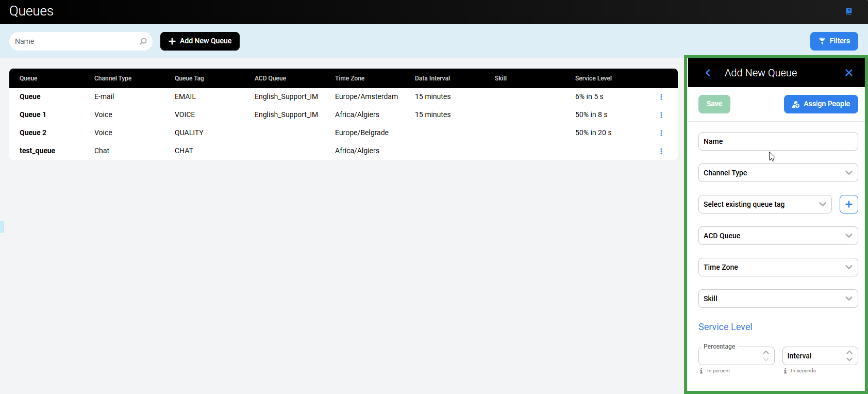
Task: Close the Add New Queue panel
Action: click(848, 73)
